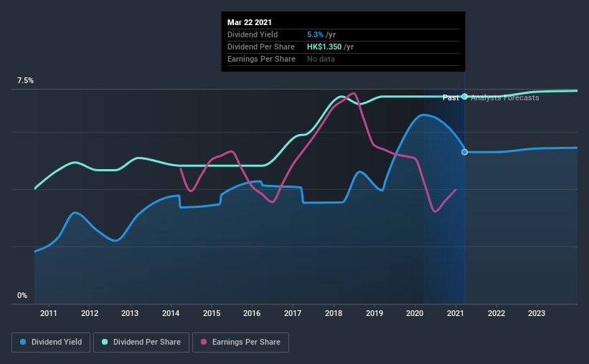
Task: Click the HK$1.350 dividend value
Action: click(x=324, y=47)
